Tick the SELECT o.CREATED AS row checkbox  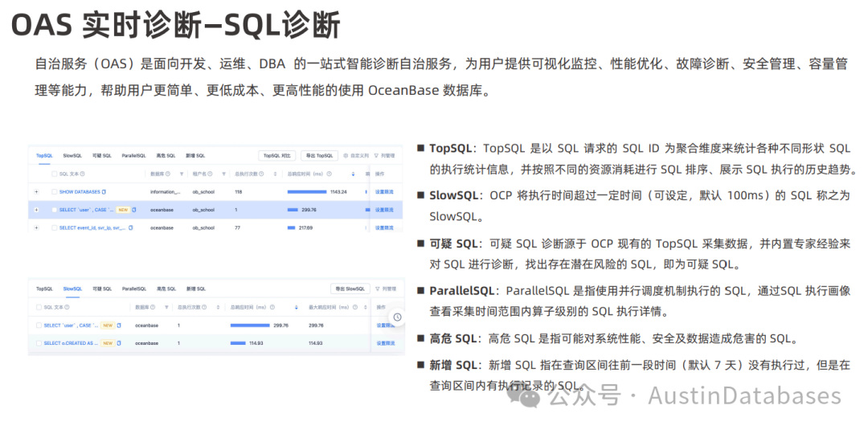(x=39, y=343)
